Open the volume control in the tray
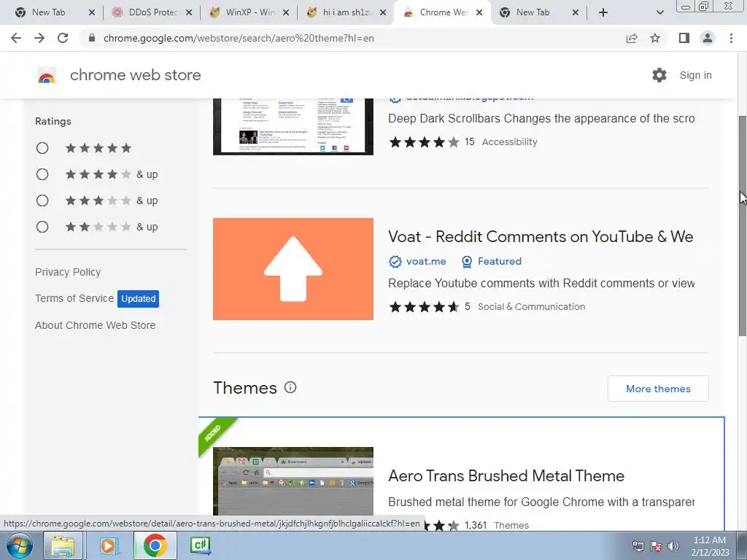This screenshot has height=560, width=747. [673, 546]
